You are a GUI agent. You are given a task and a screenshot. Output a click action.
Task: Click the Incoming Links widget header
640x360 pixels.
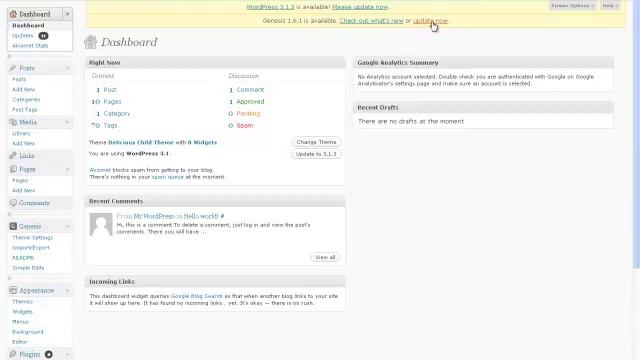[x=215, y=282]
